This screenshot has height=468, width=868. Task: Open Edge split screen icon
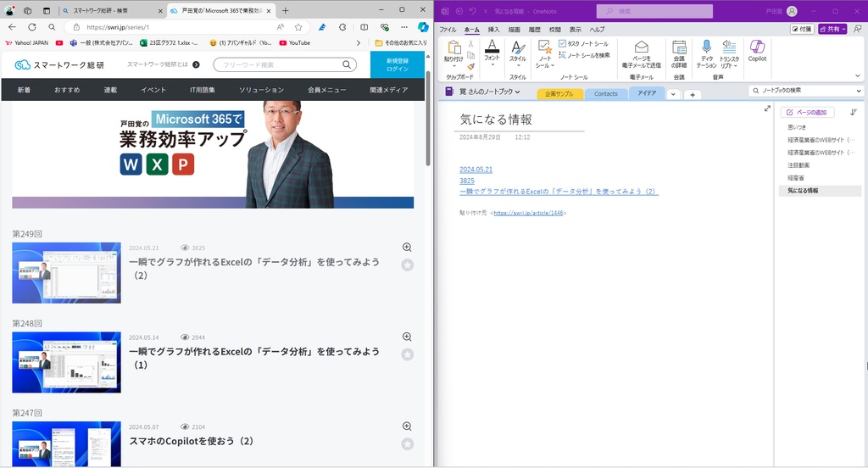point(364,27)
